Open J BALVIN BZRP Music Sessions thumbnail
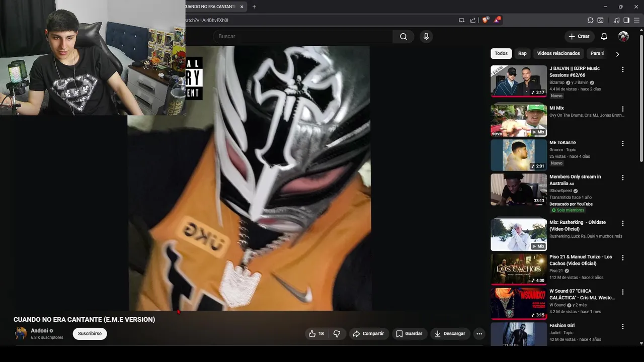Image resolution: width=644 pixels, height=362 pixels. point(519,81)
